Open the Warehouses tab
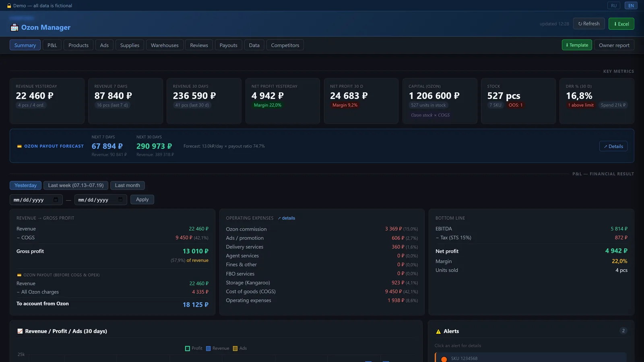This screenshot has height=362, width=644. point(165,45)
